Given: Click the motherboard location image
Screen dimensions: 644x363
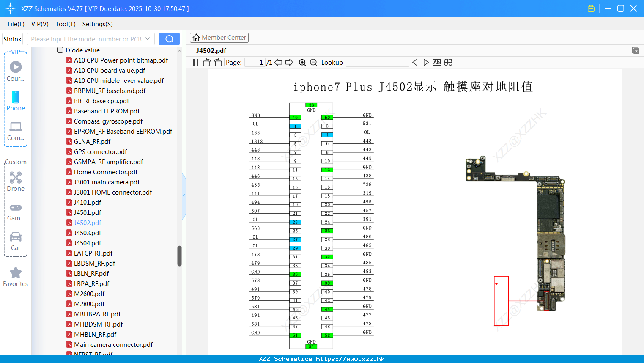Looking at the screenshot, I should coord(515,234).
